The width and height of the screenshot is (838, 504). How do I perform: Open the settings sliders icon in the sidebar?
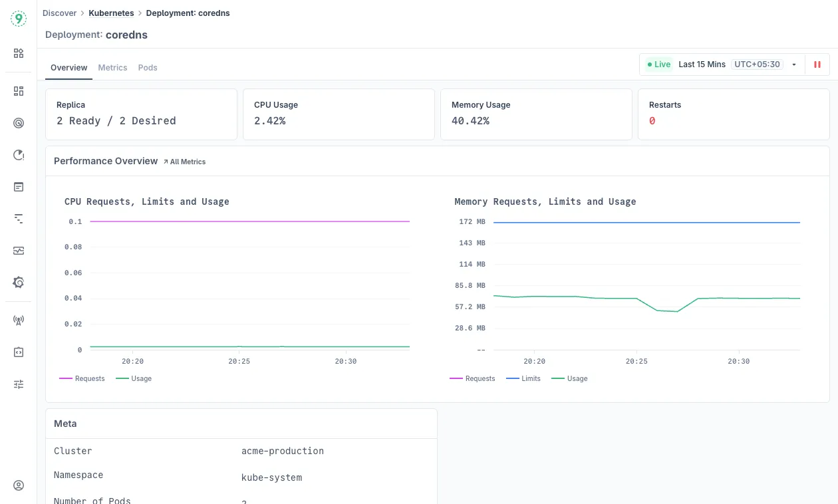tap(18, 384)
